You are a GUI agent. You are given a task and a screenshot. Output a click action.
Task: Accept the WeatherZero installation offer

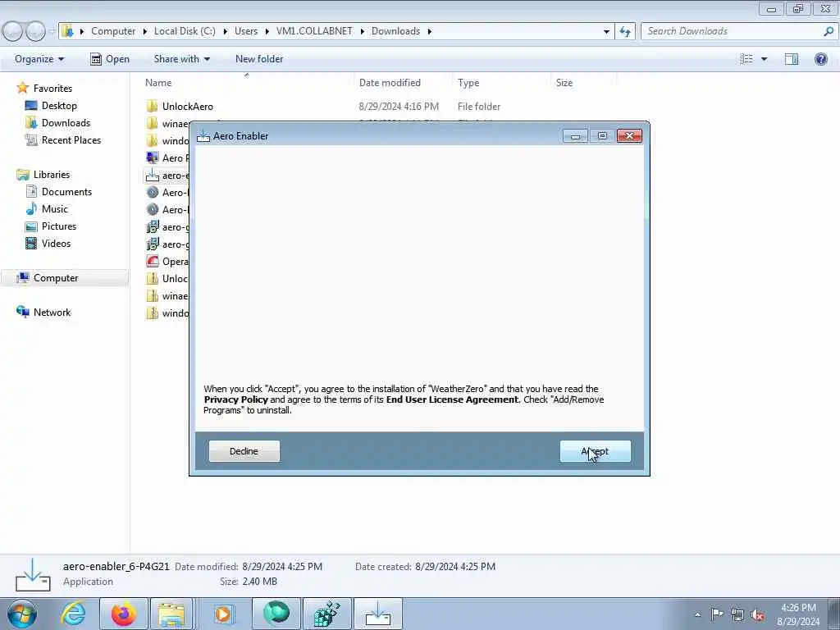[x=596, y=451]
